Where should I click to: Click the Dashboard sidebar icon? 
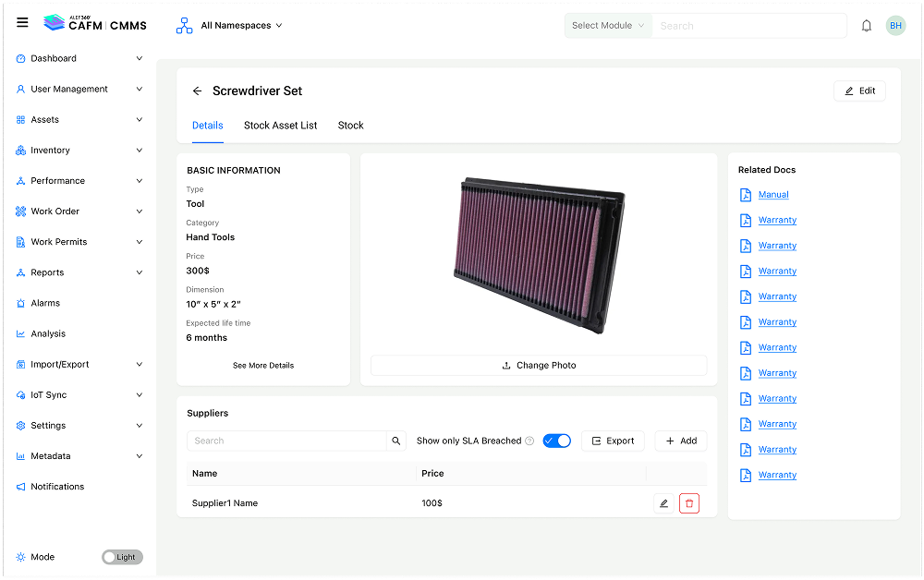[20, 58]
